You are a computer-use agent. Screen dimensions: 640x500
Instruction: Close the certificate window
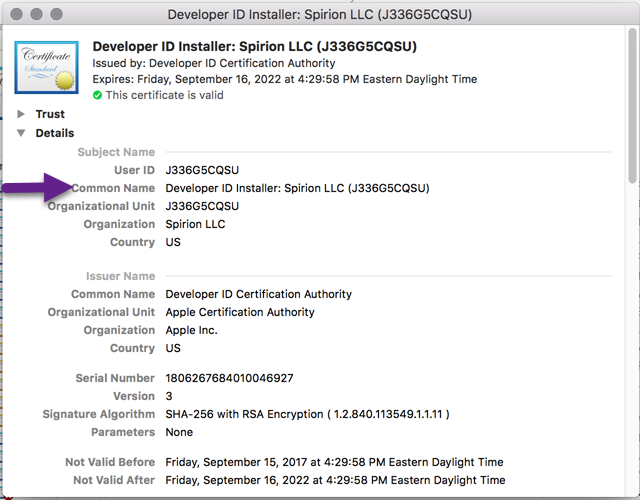(17, 16)
